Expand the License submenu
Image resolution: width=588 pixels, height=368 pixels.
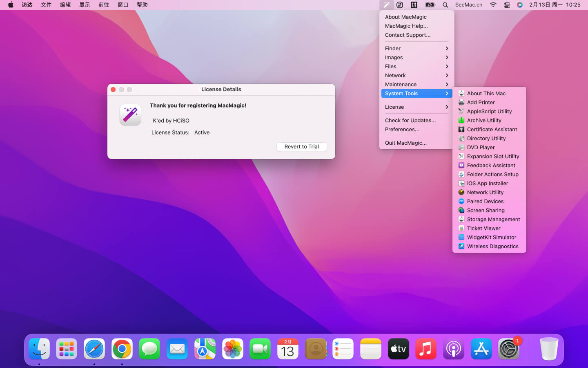416,107
